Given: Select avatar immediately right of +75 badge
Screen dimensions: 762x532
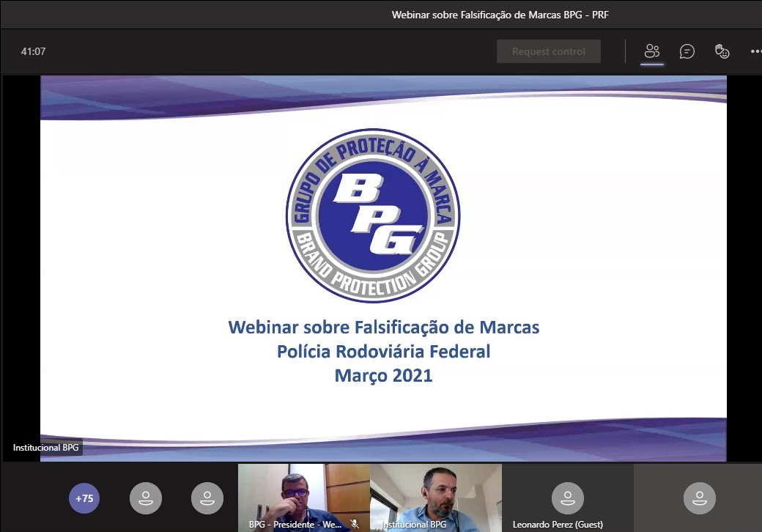Looking at the screenshot, I should (146, 498).
